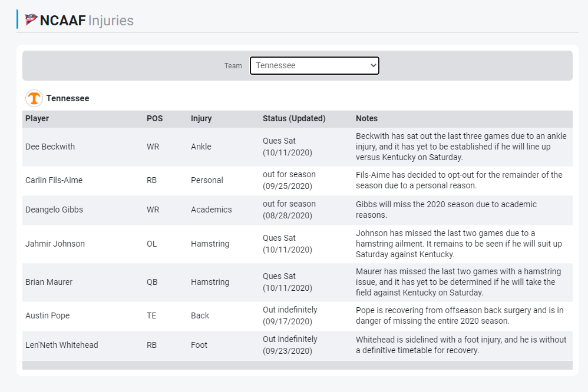This screenshot has height=392, width=588.
Task: Click Out indefinitely (09/17/2020) status
Action: (x=290, y=315)
